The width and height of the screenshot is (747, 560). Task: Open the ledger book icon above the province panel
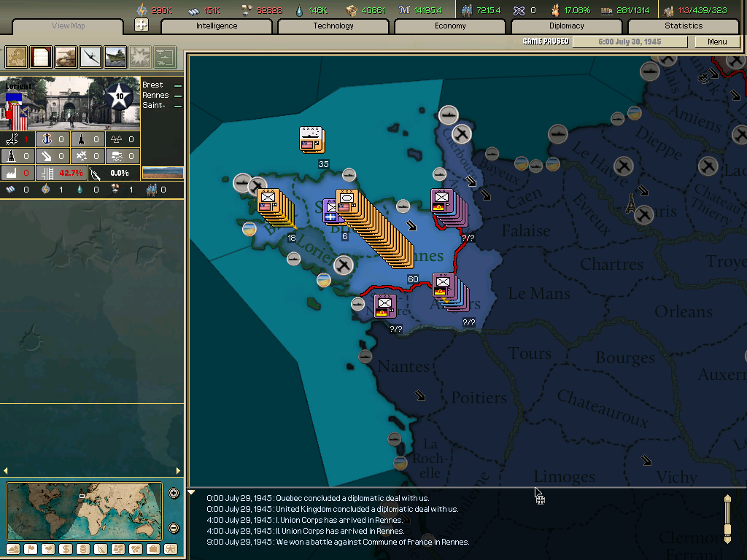coord(40,57)
